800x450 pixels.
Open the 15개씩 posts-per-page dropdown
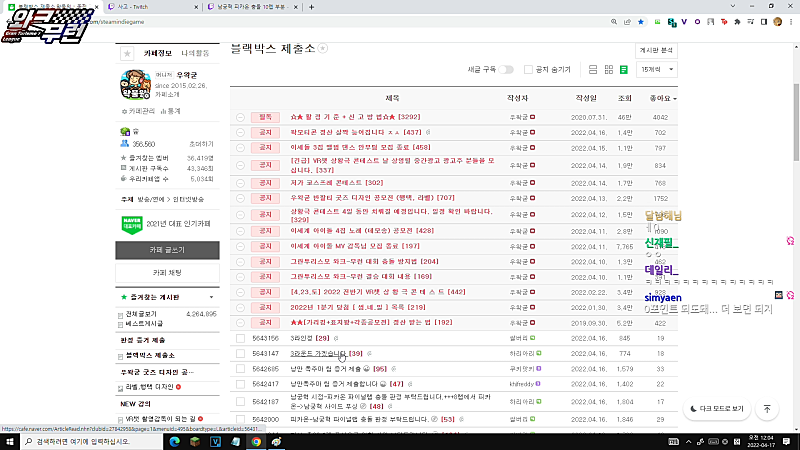coord(657,69)
